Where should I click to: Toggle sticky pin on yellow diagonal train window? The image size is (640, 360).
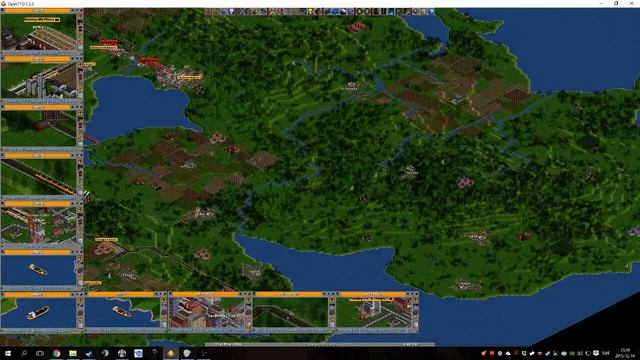coord(81,155)
